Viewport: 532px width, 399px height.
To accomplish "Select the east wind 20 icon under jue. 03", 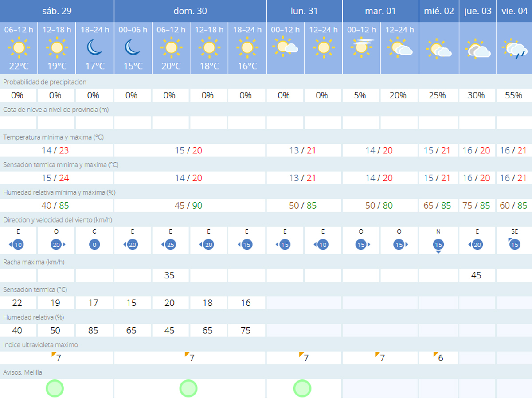I will tap(476, 244).
